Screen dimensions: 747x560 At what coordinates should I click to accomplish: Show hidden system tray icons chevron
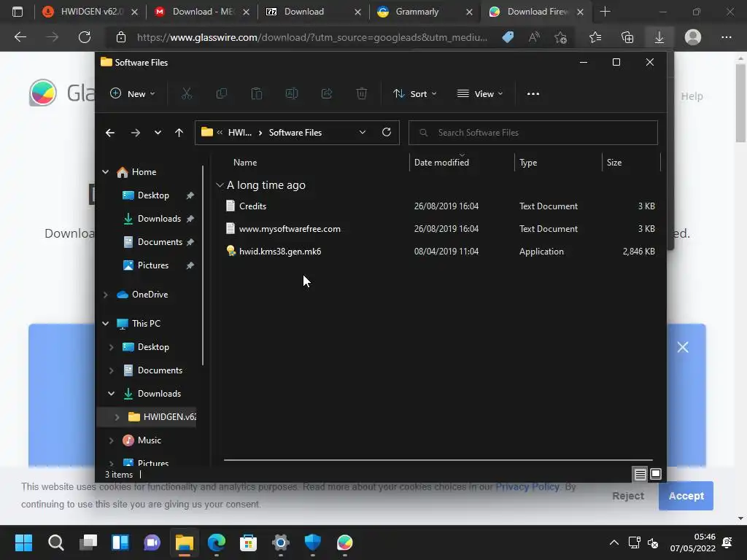614,542
